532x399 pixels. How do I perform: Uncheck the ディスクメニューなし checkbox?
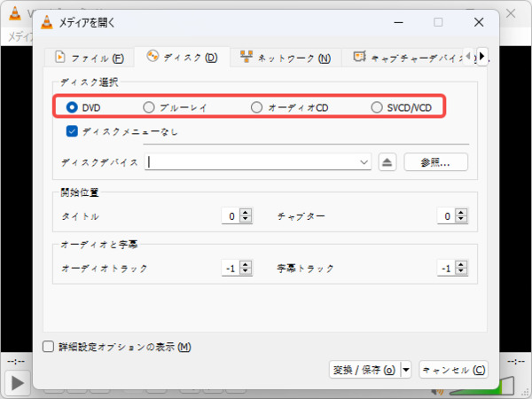[72, 131]
